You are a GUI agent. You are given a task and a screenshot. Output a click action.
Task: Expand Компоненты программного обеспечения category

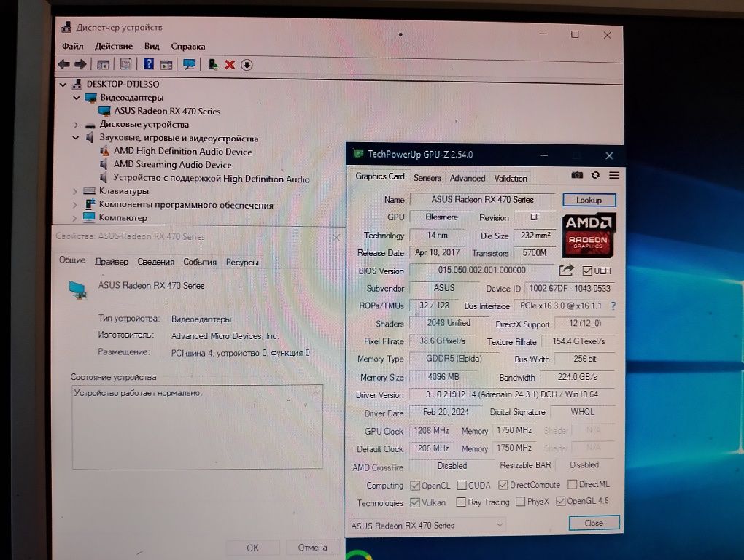tap(75, 205)
